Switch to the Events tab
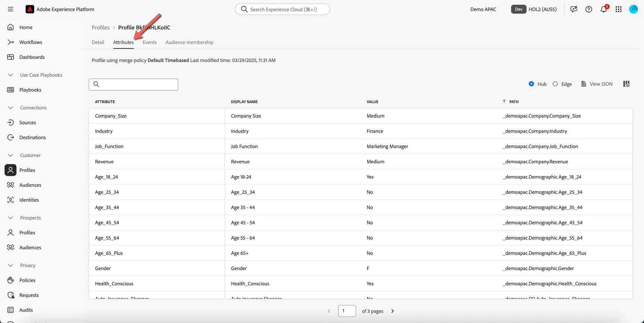644x323 pixels. click(x=149, y=42)
